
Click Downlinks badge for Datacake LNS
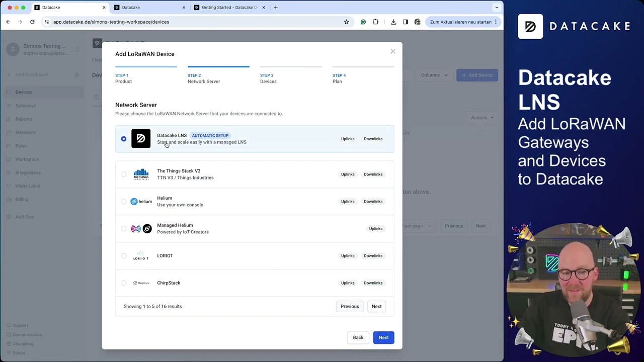373,139
